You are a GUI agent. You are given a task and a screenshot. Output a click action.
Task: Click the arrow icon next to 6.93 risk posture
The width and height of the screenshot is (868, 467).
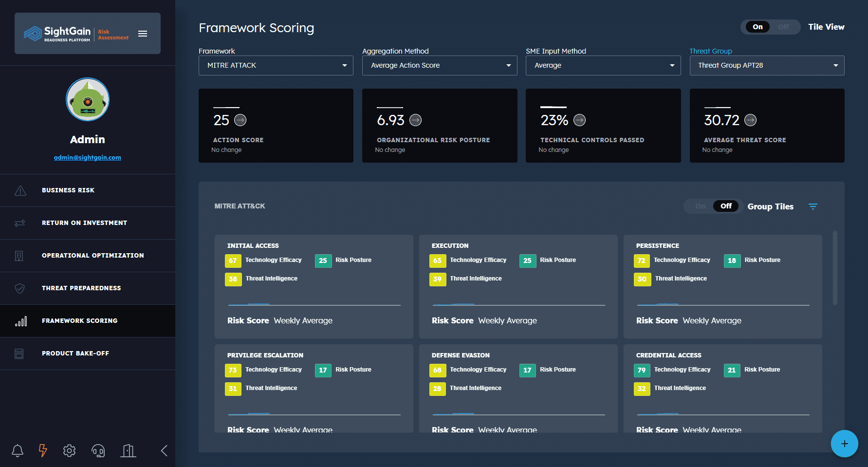(x=416, y=120)
